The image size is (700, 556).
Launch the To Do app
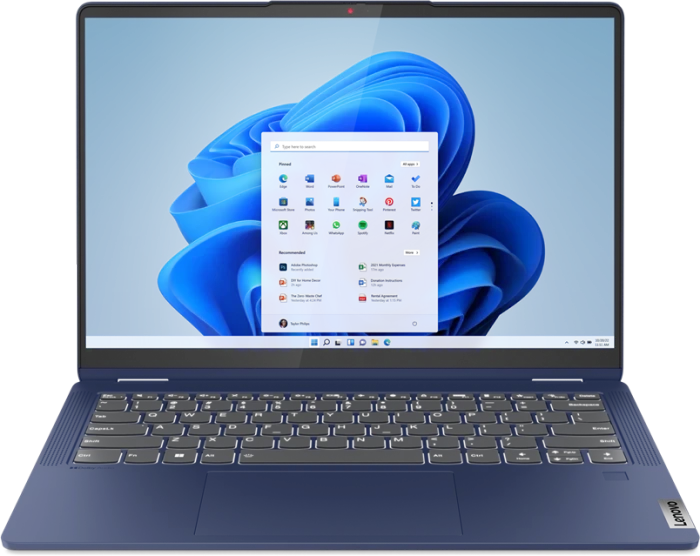point(416,179)
